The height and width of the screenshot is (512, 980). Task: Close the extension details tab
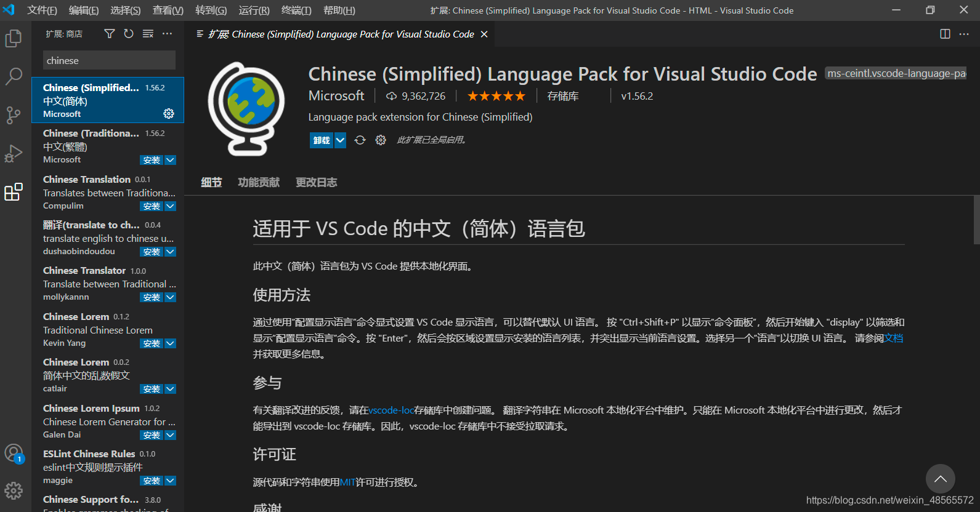coord(484,34)
